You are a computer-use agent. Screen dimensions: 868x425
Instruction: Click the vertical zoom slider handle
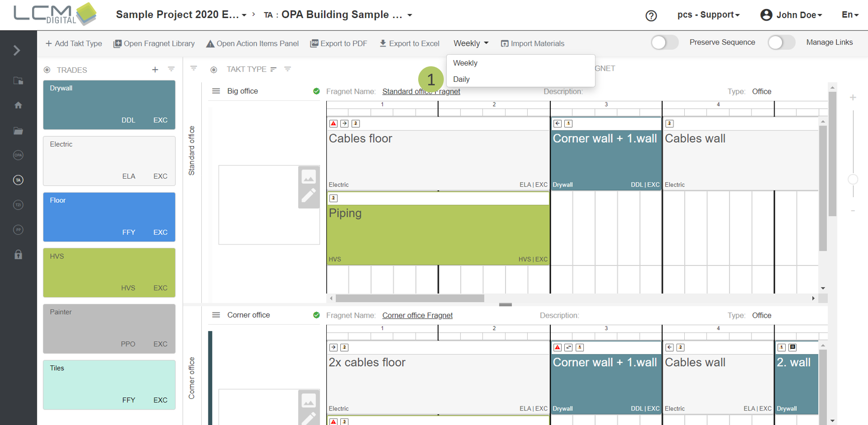(852, 179)
